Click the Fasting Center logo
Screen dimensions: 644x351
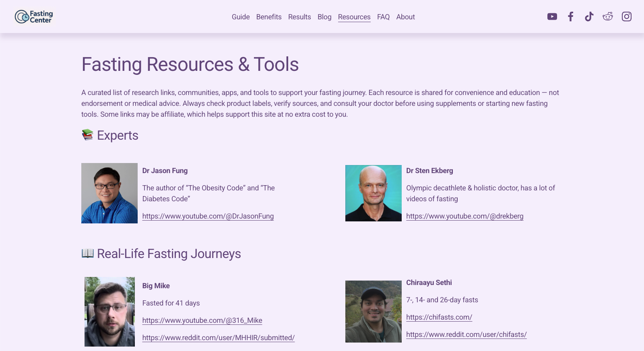point(34,17)
